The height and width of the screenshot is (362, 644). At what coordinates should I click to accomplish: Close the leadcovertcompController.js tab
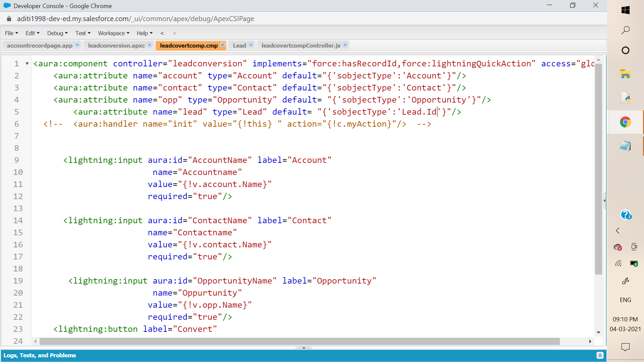(x=345, y=45)
